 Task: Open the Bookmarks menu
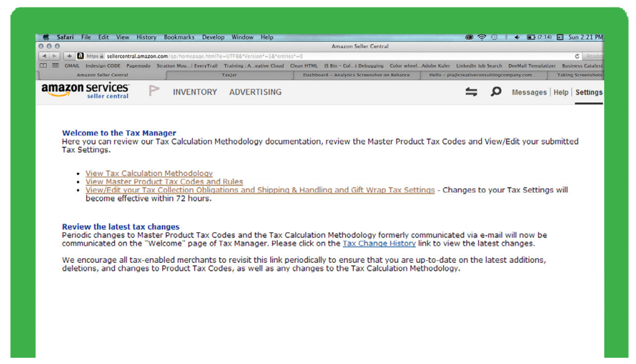point(179,37)
